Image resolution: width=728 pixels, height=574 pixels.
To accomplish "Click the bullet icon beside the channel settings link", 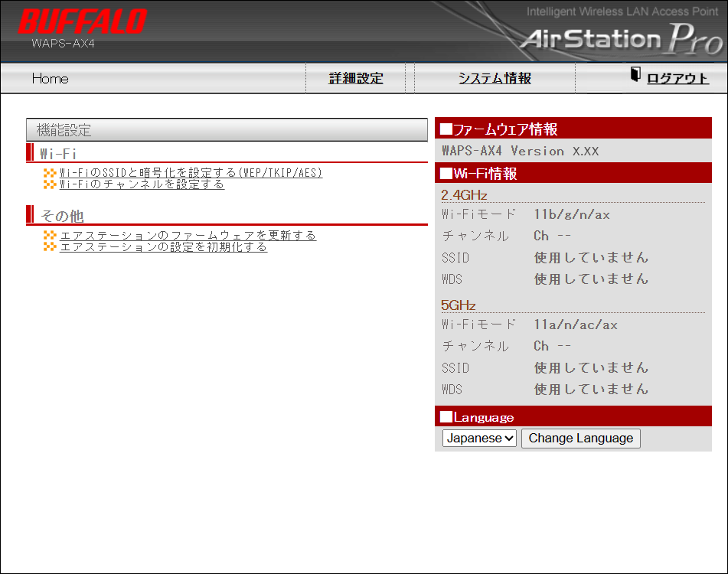I will click(49, 184).
